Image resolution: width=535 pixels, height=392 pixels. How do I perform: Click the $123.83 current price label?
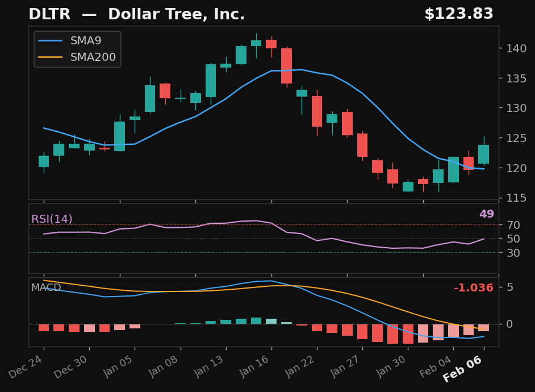pos(459,14)
